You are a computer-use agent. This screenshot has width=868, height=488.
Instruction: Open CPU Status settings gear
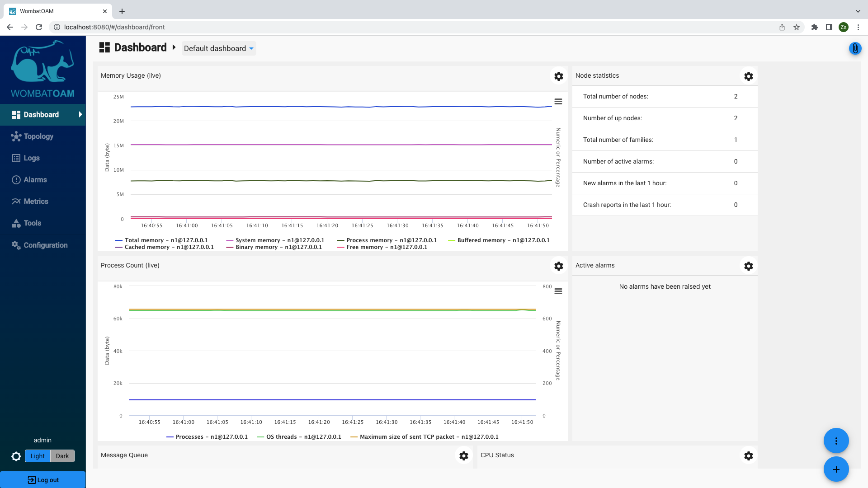749,456
